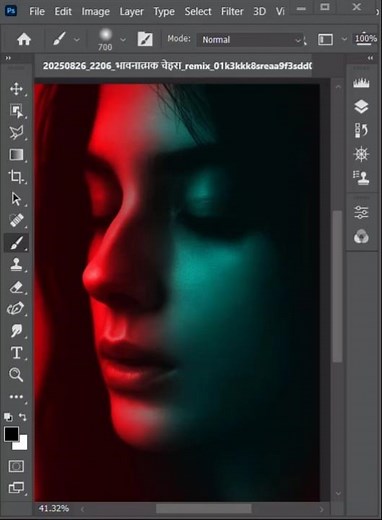Edit the 100% opacity field
The image size is (382, 520).
click(366, 39)
